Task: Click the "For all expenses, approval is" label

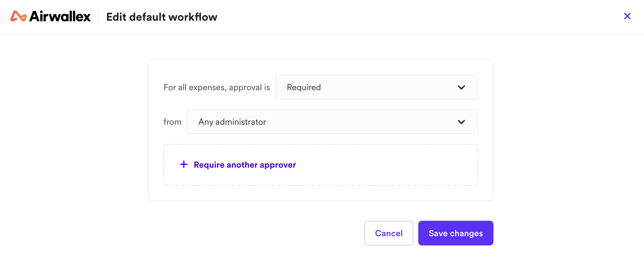Action: coord(217,87)
